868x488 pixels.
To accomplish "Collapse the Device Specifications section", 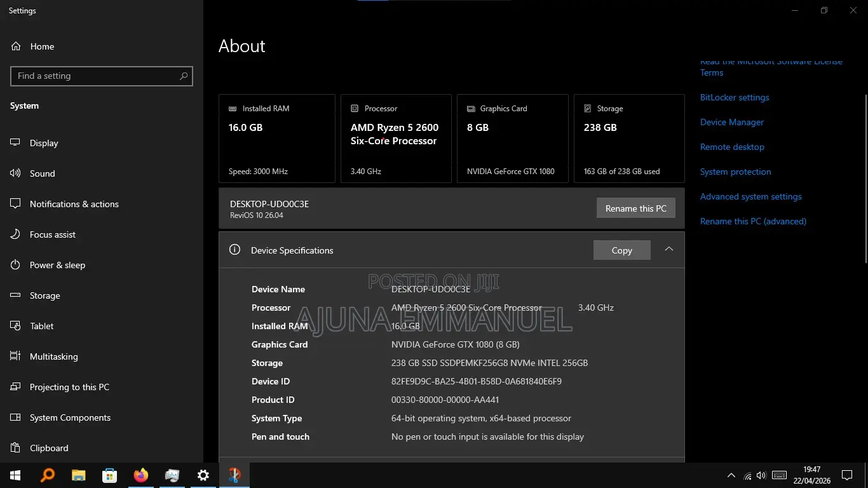I will point(669,250).
